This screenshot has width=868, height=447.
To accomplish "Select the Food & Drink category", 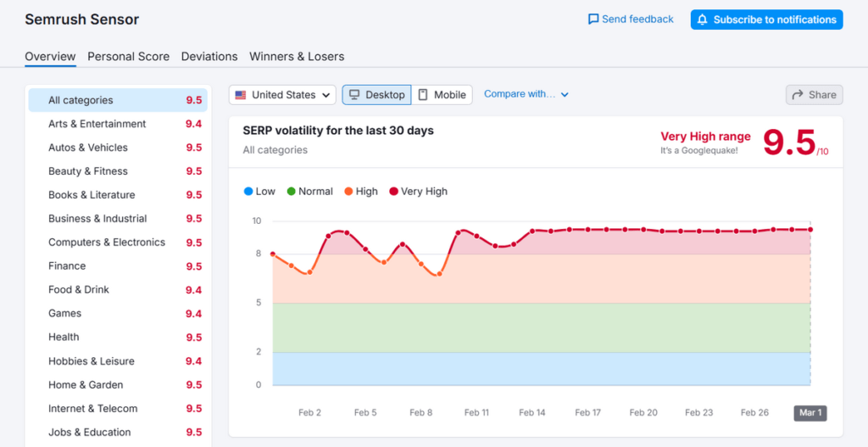I will [118, 290].
